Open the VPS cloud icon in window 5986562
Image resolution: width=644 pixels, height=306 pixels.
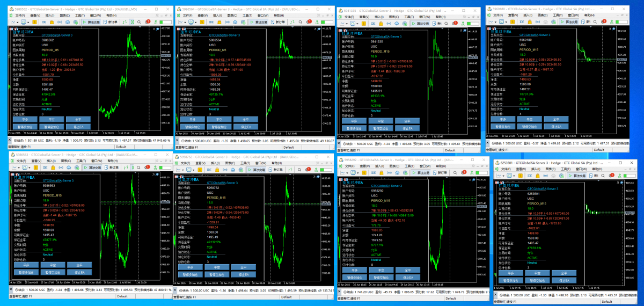click(68, 22)
